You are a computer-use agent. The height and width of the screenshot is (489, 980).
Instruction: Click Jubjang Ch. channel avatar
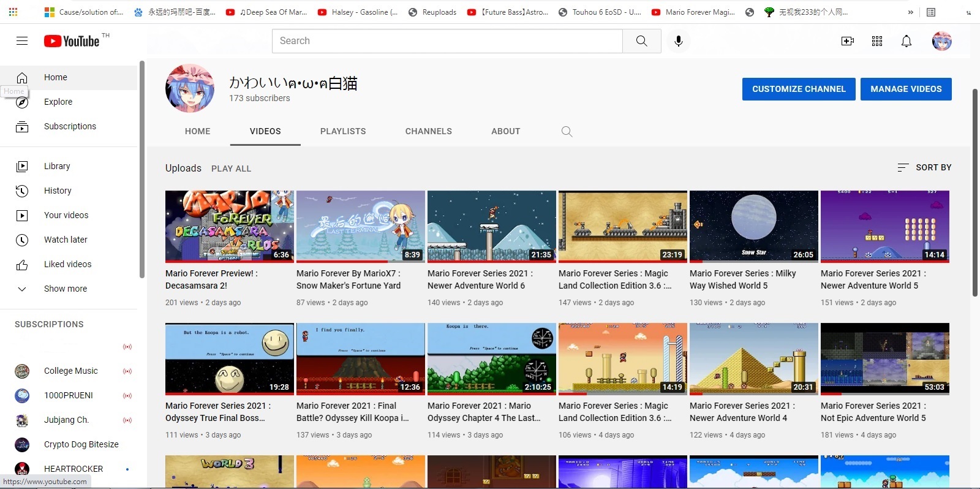click(x=22, y=420)
